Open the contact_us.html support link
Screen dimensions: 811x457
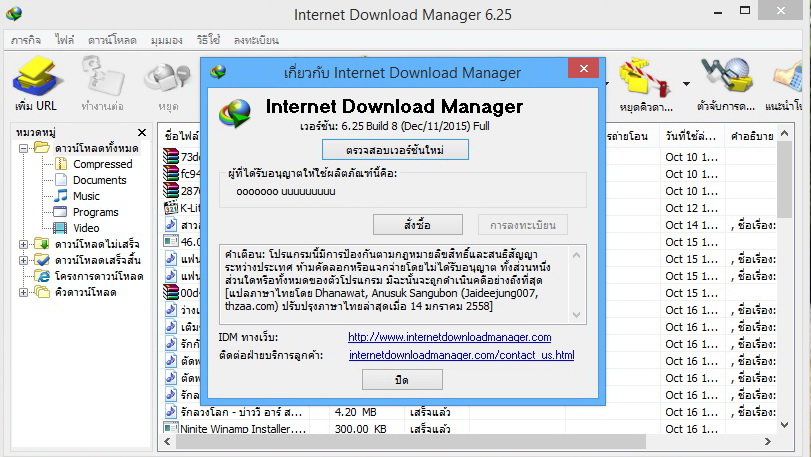coord(461,355)
